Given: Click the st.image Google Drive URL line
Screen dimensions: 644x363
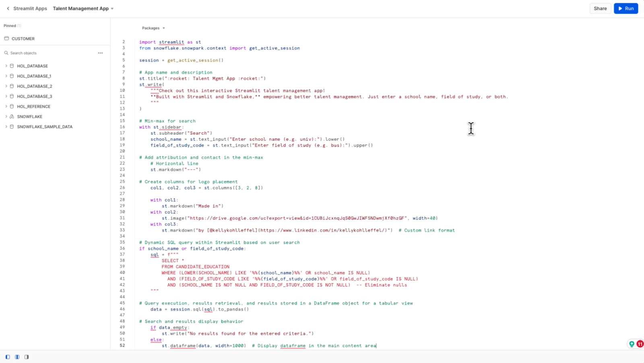Looking at the screenshot, I should tap(300, 218).
